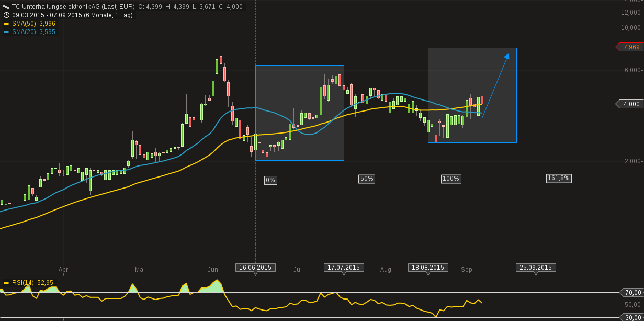Image resolution: width=644 pixels, height=321 pixels.
Task: Click the 161,8% Fibonacci time zone label
Action: click(559, 178)
